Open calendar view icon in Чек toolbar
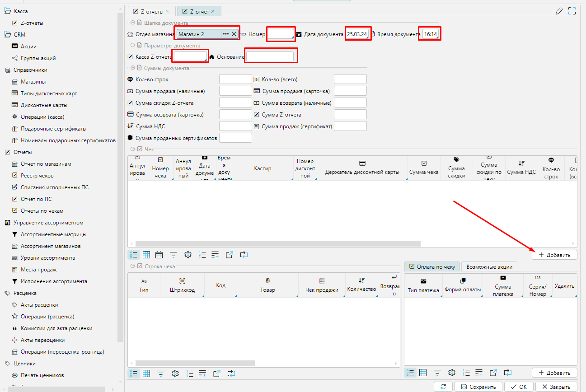Screen dimensions: 586x392 tap(159, 255)
